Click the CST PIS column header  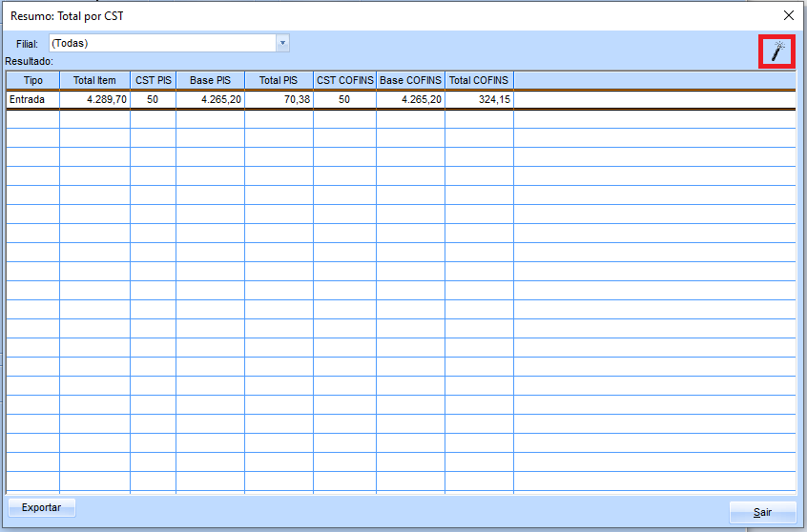click(154, 80)
